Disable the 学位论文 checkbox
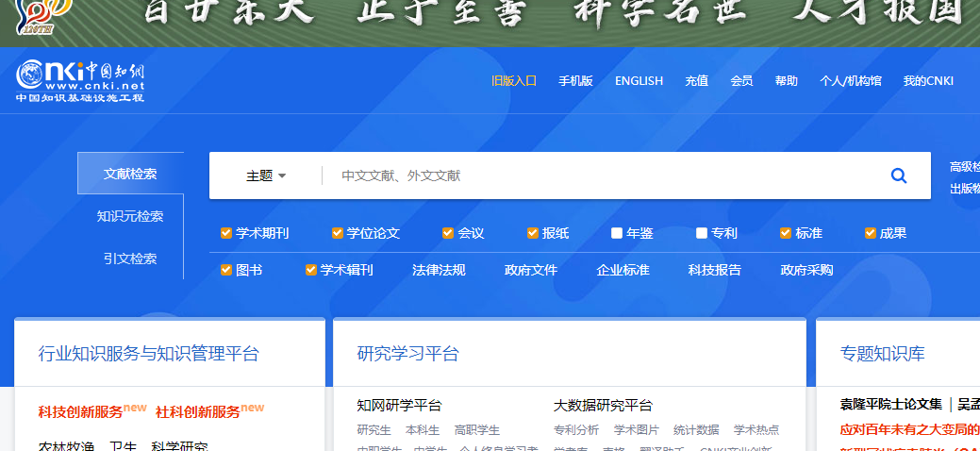 [x=337, y=233]
